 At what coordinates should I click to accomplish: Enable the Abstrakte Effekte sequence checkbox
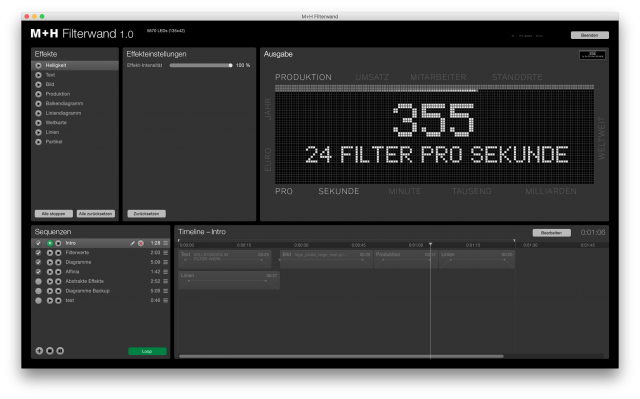[38, 282]
